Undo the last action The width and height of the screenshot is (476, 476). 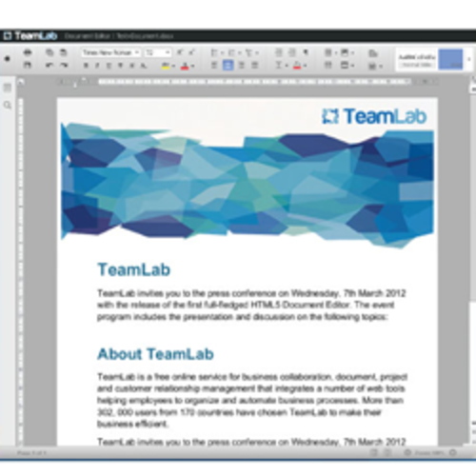click(50, 65)
